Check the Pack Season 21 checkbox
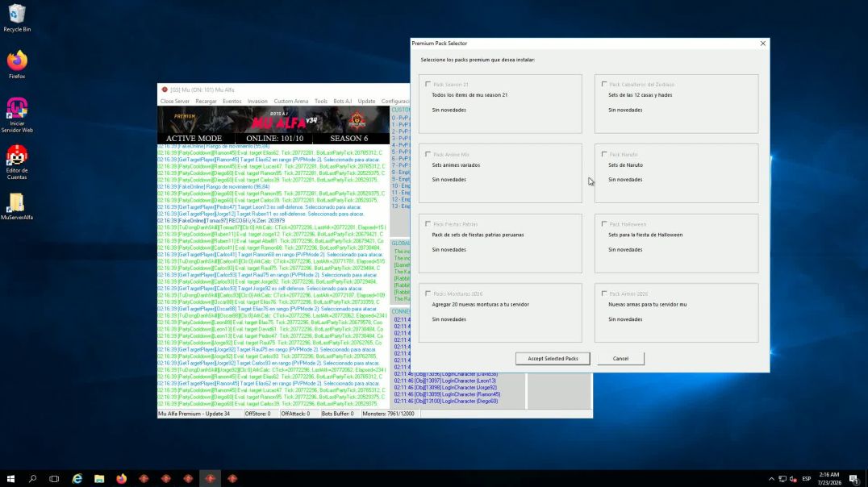 pos(428,84)
